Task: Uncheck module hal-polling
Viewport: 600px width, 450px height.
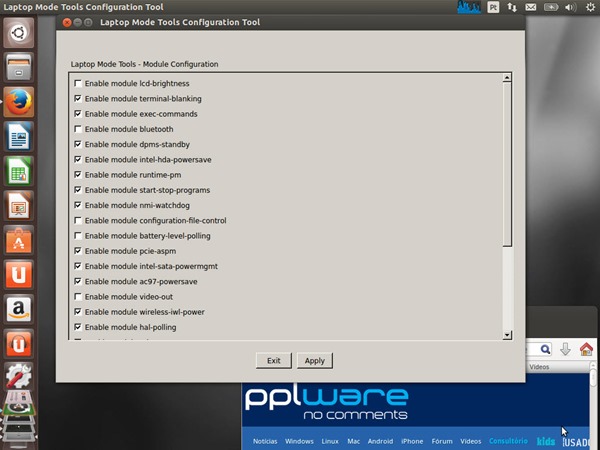Action: 78,327
